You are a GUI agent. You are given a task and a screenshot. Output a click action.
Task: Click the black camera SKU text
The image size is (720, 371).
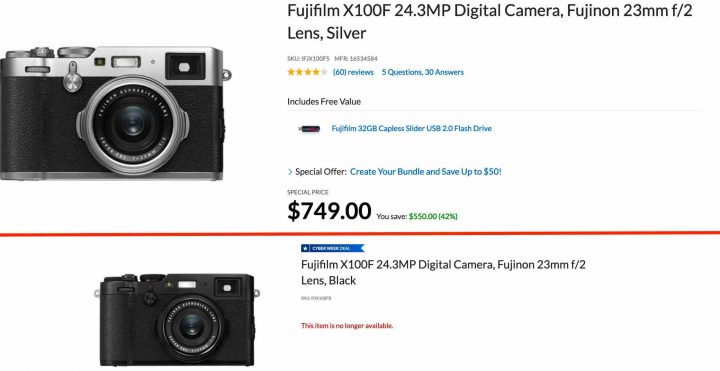tap(316, 298)
